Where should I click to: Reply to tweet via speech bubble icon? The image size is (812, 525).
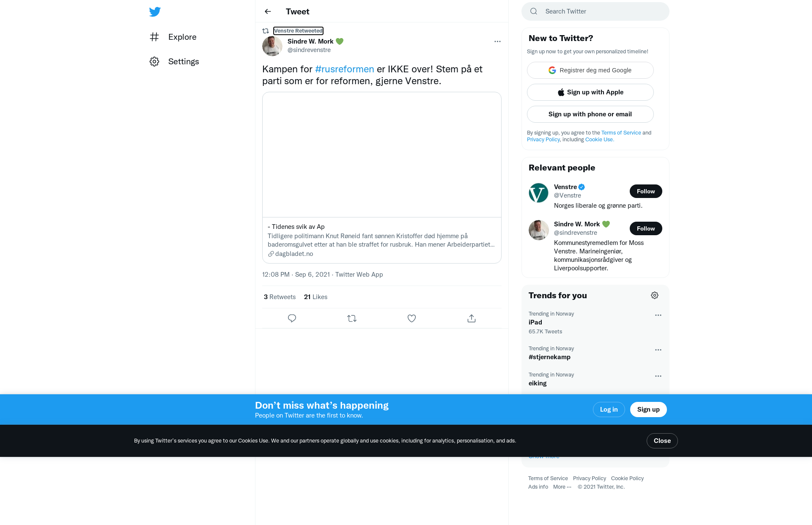(292, 318)
